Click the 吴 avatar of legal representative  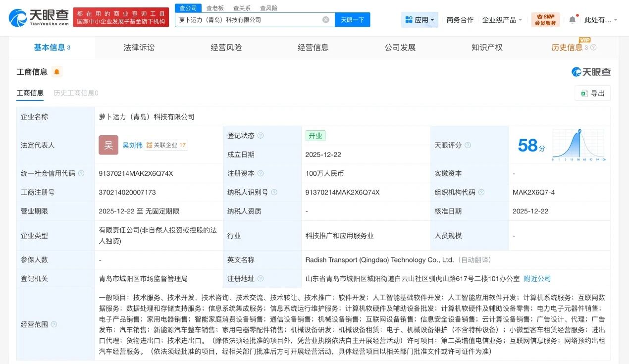(x=108, y=145)
